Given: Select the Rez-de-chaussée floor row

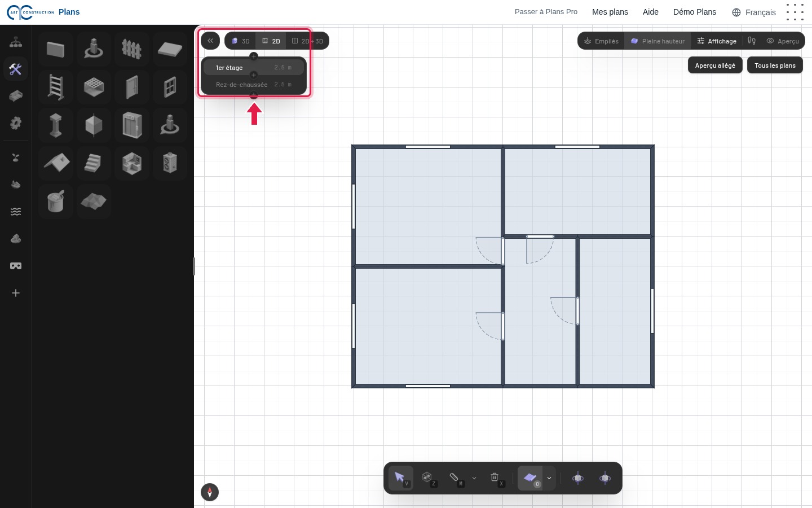Looking at the screenshot, I should point(254,85).
